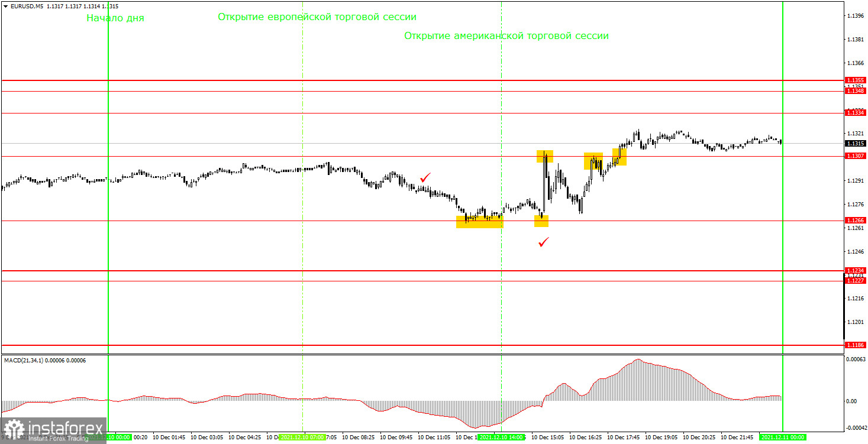Image resolution: width=868 pixels, height=444 pixels.
Task: Click the 1.1291 value on price scale
Action: (856, 181)
